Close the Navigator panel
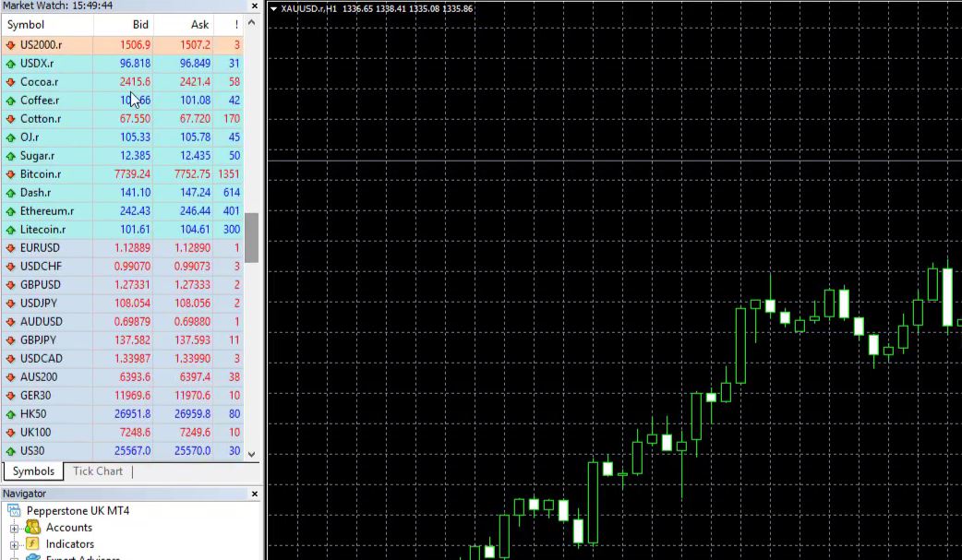 point(254,494)
